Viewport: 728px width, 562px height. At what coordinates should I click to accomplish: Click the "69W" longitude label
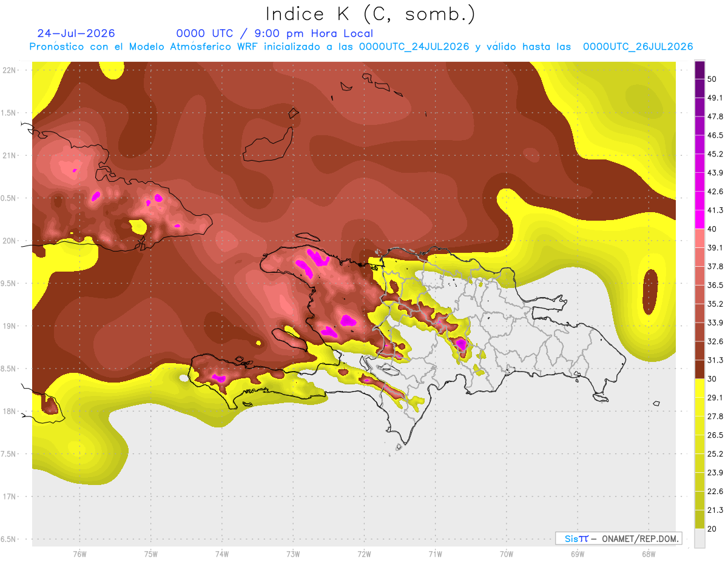[x=578, y=554]
